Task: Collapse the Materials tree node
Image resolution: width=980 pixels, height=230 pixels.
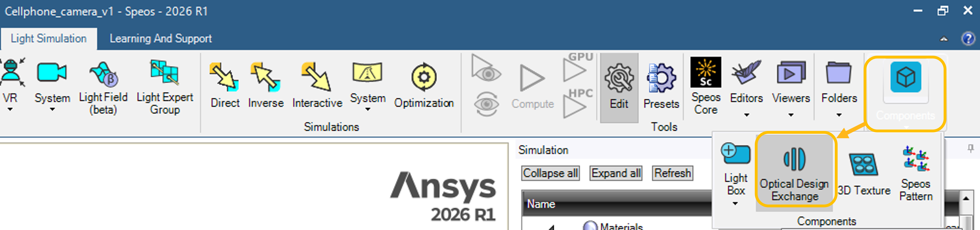Action: point(552,227)
